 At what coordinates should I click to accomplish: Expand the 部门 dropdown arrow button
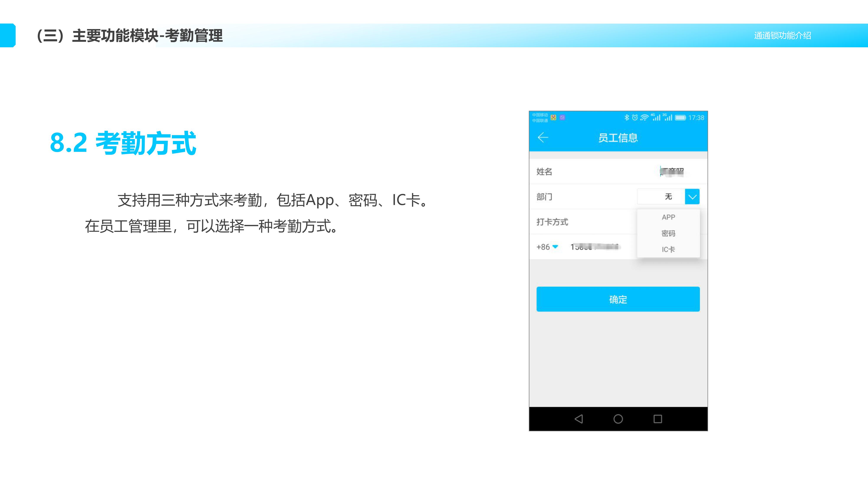692,197
